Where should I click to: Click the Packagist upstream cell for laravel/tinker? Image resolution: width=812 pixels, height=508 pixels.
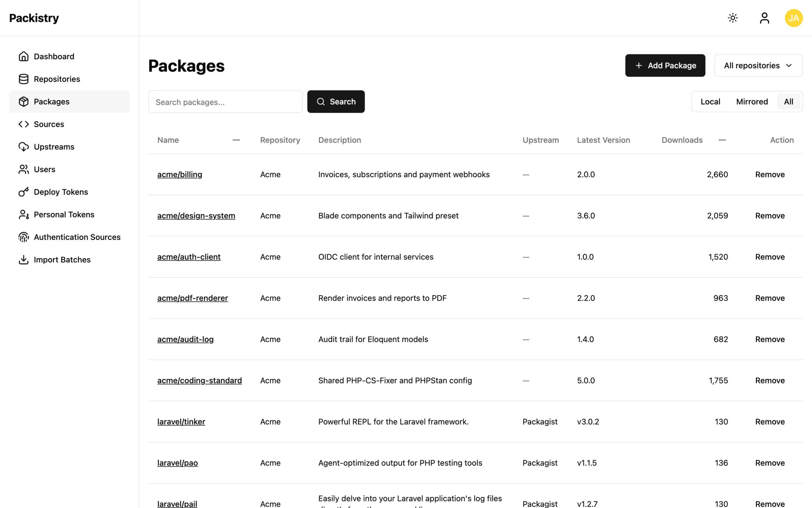point(540,422)
